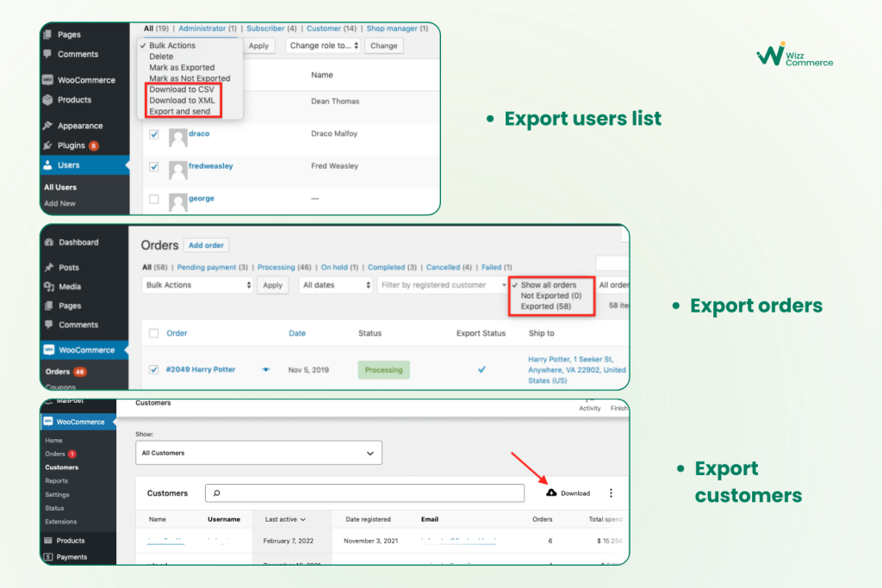
Task: Click the Add order button
Action: click(x=206, y=245)
